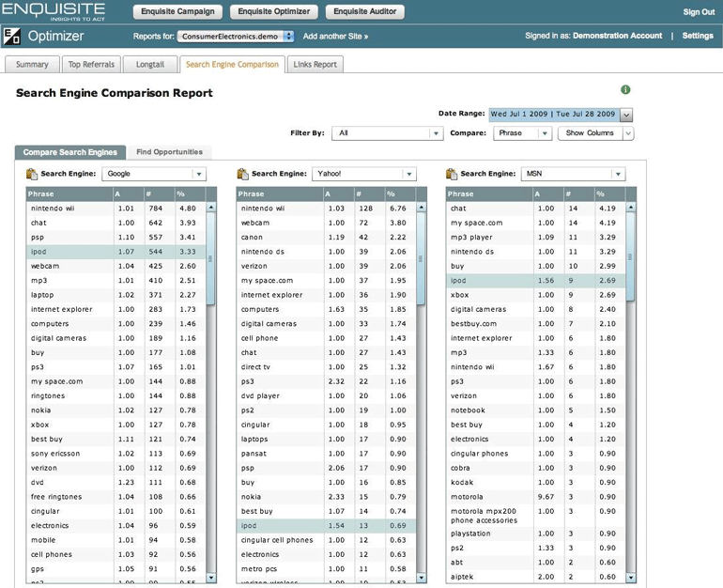
Task: Click clipboard icon beside MSN search engine
Action: coord(452,174)
